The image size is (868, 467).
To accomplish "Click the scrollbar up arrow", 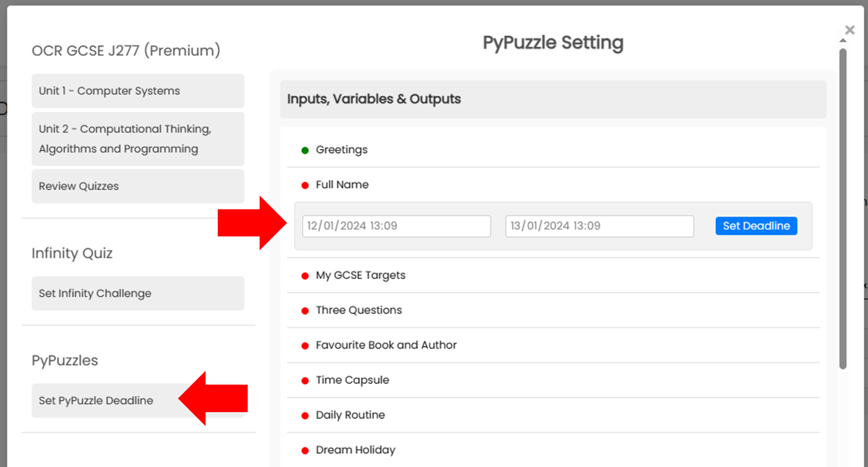I will click(x=843, y=40).
